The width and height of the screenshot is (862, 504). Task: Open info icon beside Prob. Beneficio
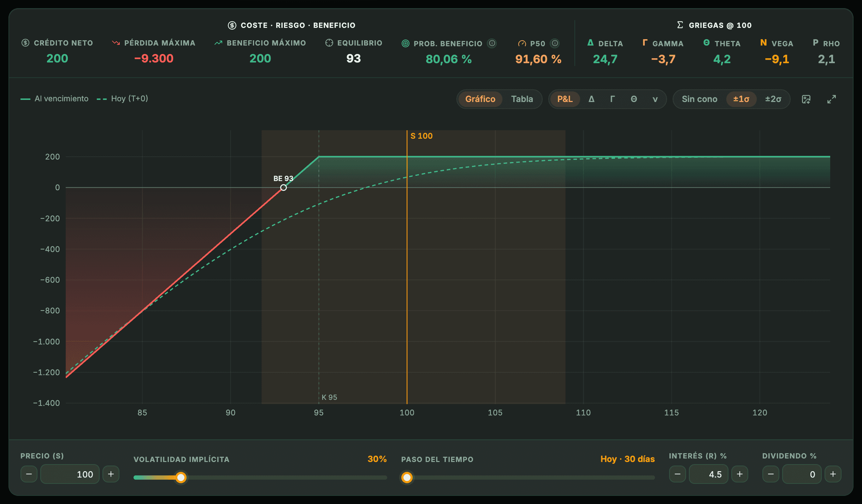(x=492, y=43)
